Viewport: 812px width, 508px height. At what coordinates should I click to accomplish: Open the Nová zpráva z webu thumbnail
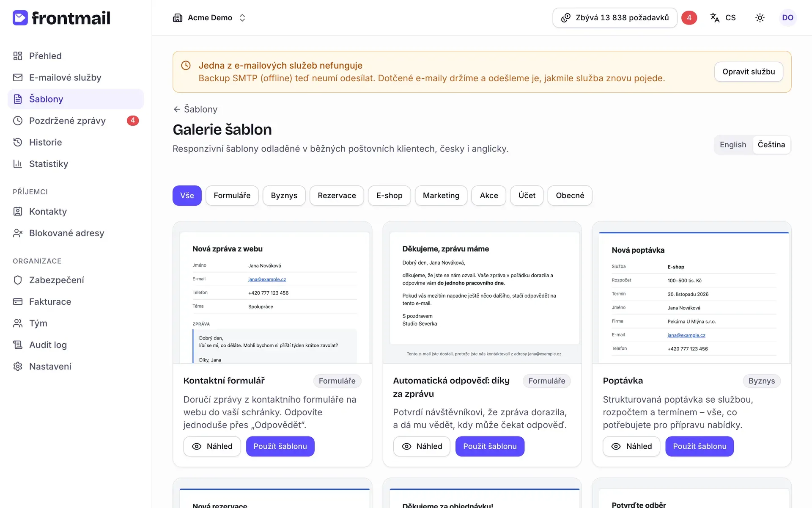click(272, 293)
